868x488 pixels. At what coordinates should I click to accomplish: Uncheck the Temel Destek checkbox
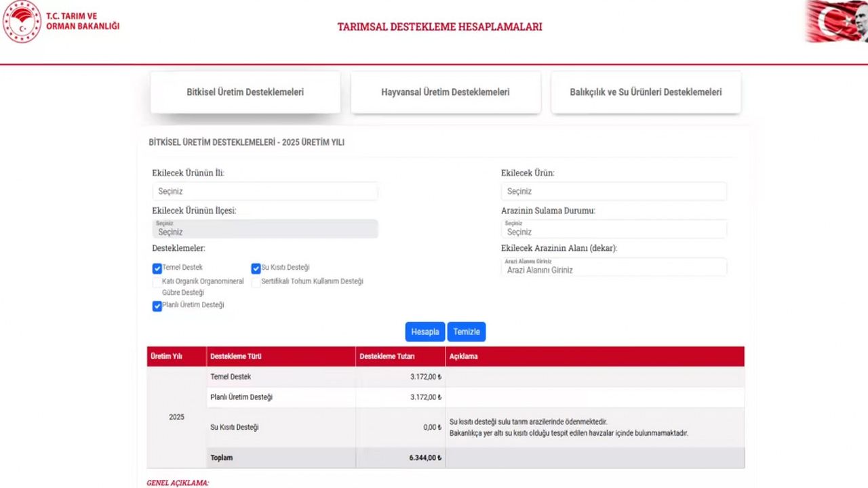click(157, 268)
